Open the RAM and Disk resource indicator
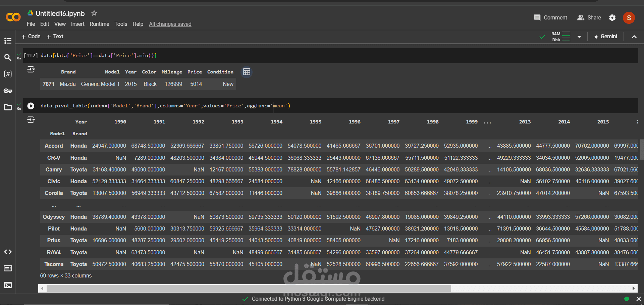Screen dimensions: 644x305 [x=561, y=37]
